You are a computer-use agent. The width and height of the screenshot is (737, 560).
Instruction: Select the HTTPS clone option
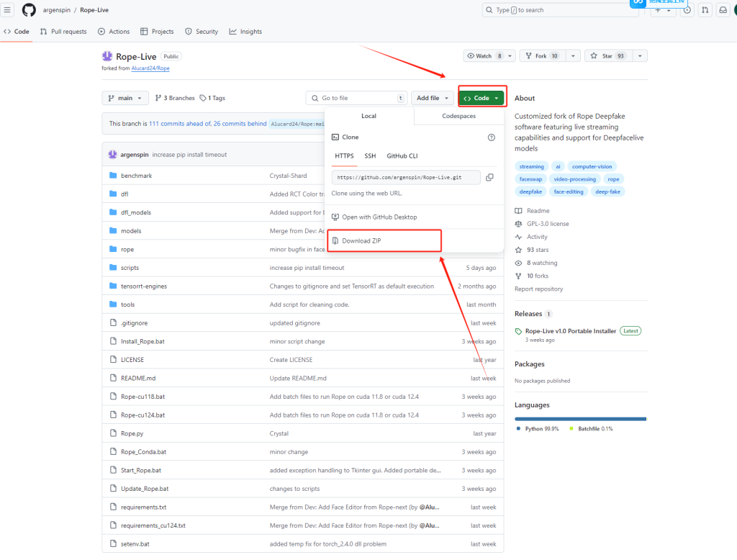point(344,155)
